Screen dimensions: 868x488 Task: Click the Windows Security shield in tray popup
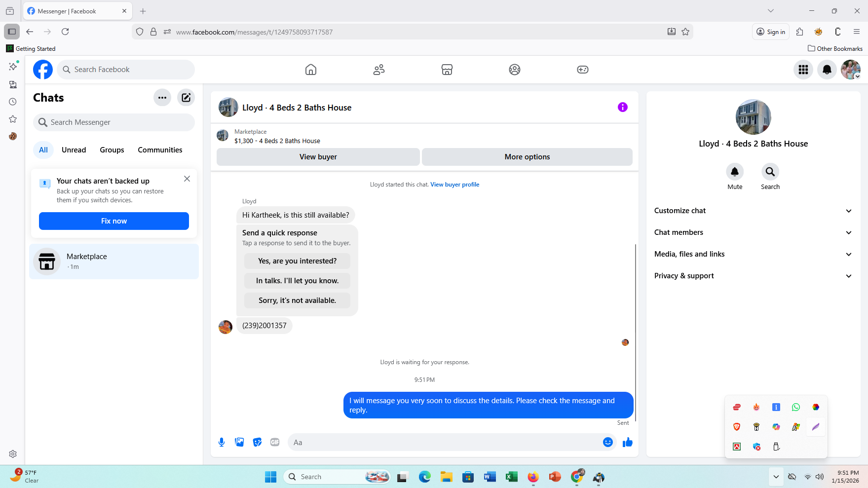(756, 447)
